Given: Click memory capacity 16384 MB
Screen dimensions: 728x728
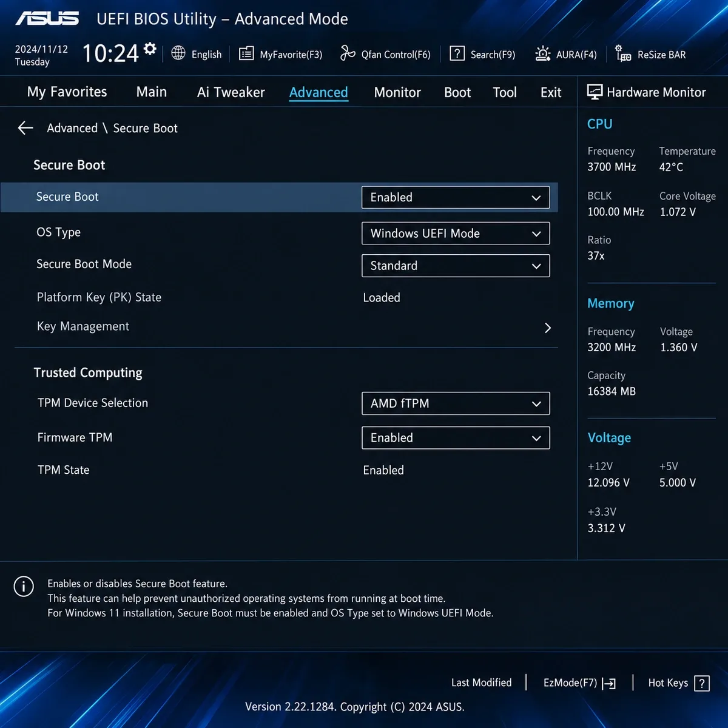Looking at the screenshot, I should (612, 391).
